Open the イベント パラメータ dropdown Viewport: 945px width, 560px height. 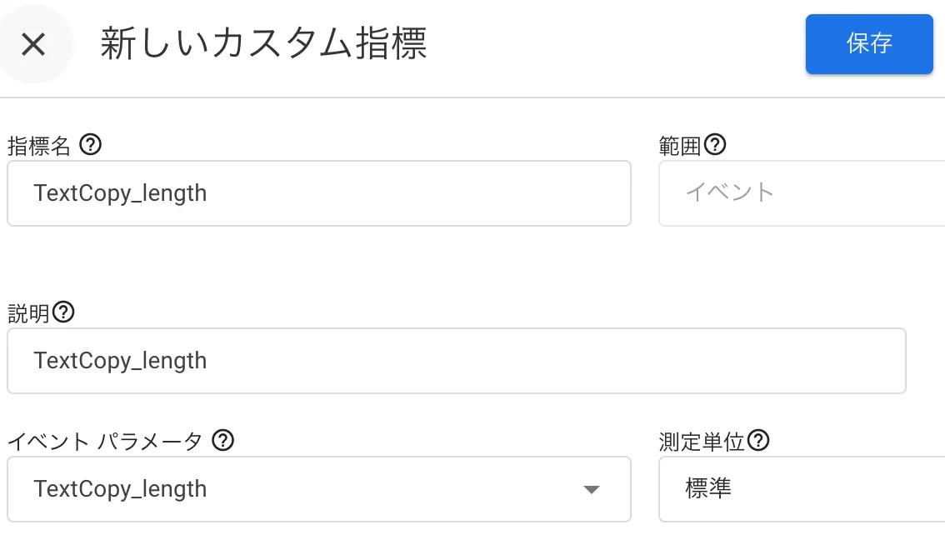coord(319,489)
